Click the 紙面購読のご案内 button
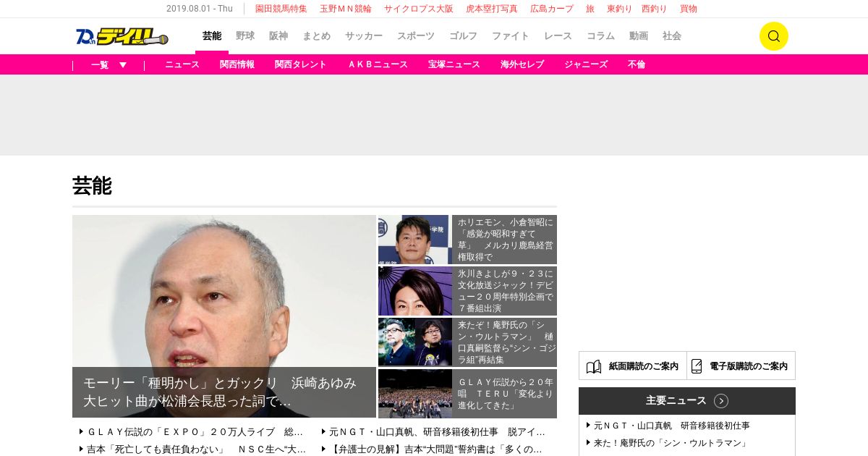 click(633, 366)
